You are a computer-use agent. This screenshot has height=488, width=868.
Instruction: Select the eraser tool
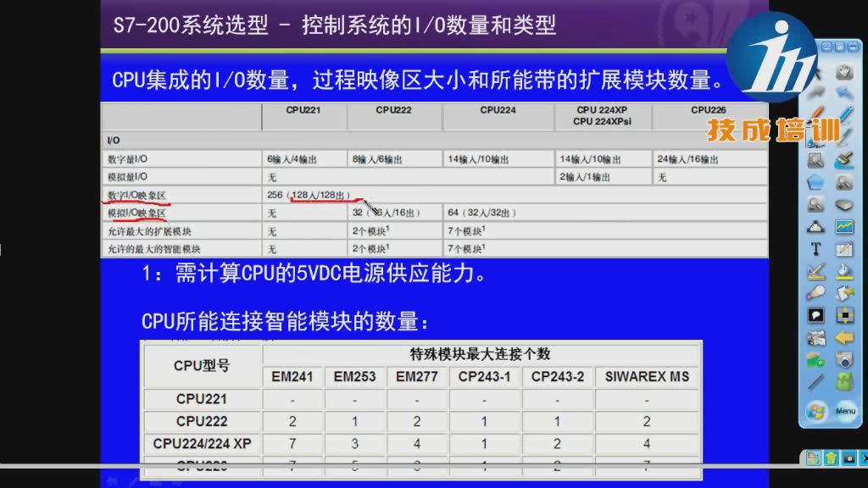pyautogui.click(x=844, y=205)
